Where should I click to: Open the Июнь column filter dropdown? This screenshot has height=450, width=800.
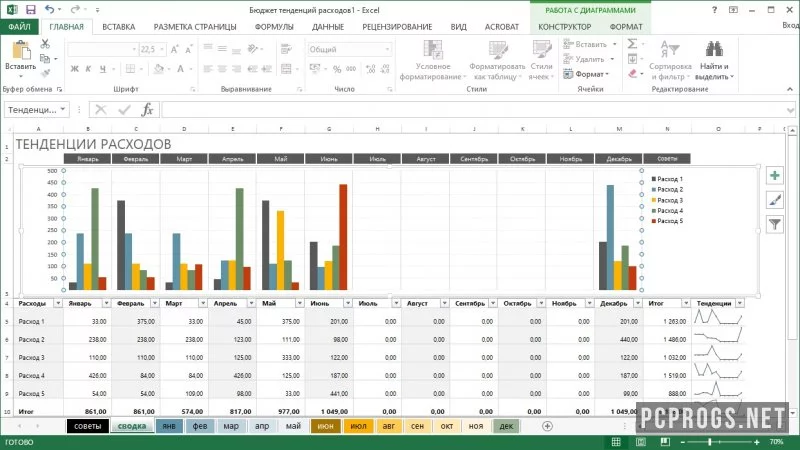click(347, 303)
